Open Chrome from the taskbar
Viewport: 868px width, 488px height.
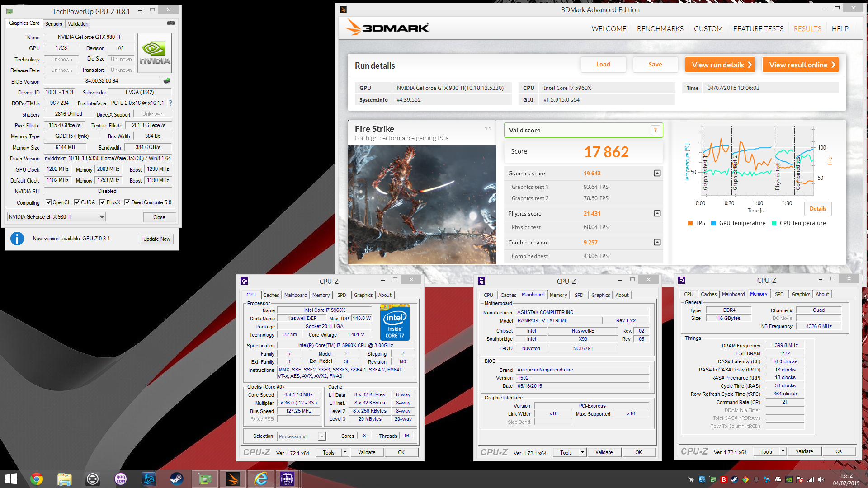coord(37,479)
